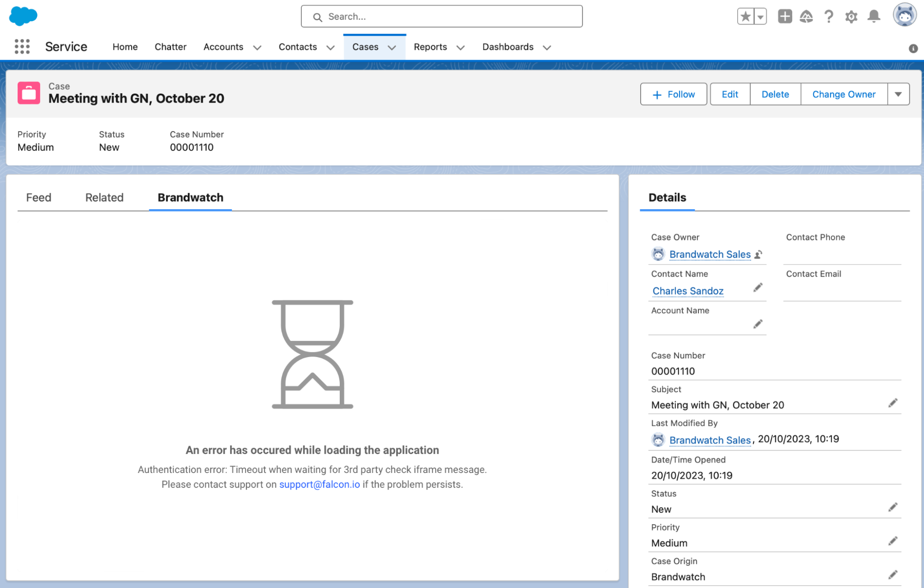The height and width of the screenshot is (588, 924).
Task: Expand the Reports nav chevron
Action: [x=460, y=48]
